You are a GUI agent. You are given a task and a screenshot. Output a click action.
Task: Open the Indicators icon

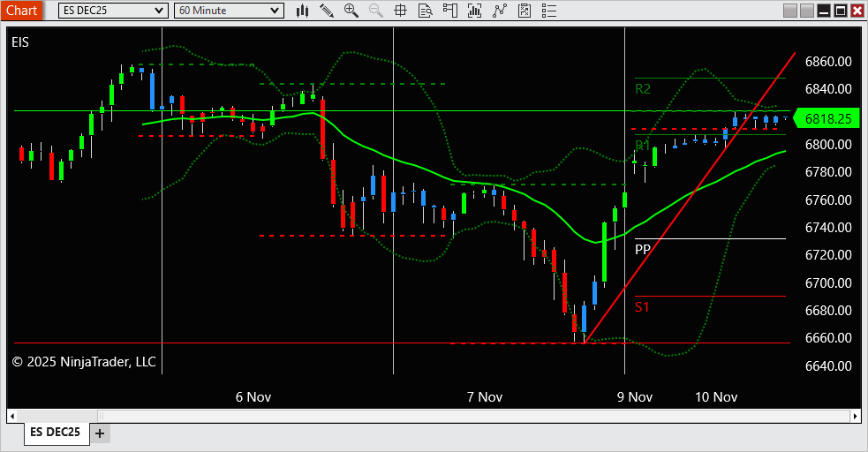tap(500, 11)
